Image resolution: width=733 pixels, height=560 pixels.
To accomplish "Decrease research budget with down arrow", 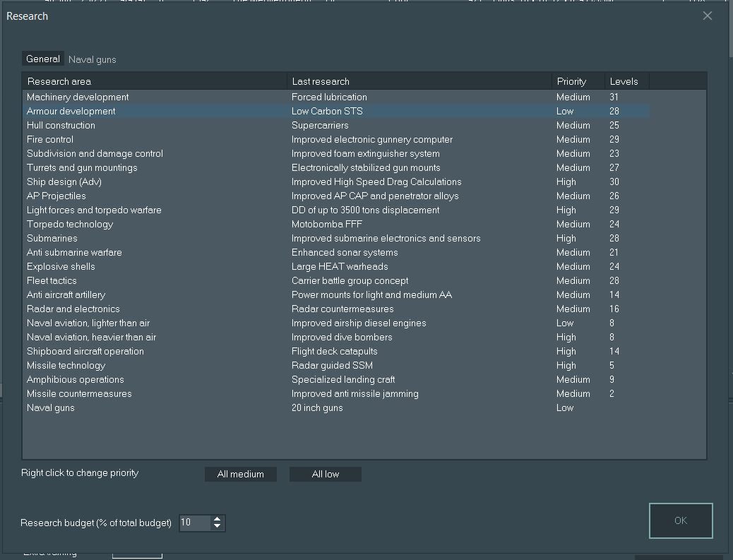I will pos(217,526).
